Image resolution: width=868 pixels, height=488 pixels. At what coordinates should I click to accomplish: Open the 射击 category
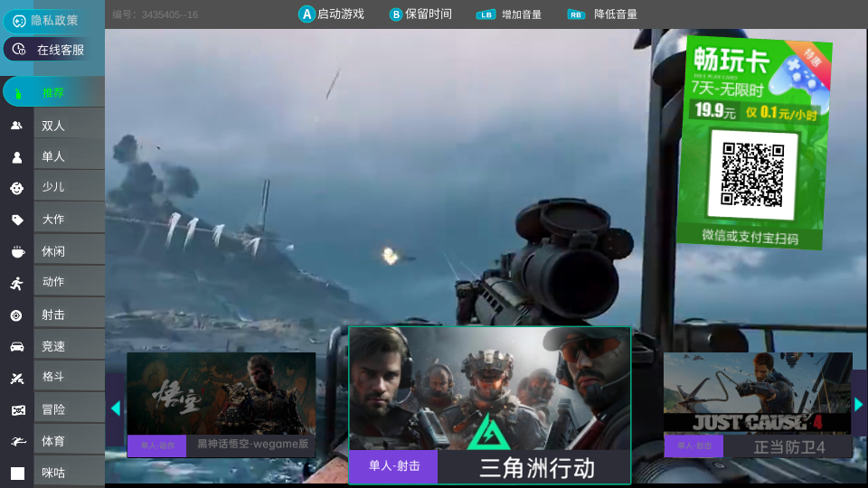[70, 314]
